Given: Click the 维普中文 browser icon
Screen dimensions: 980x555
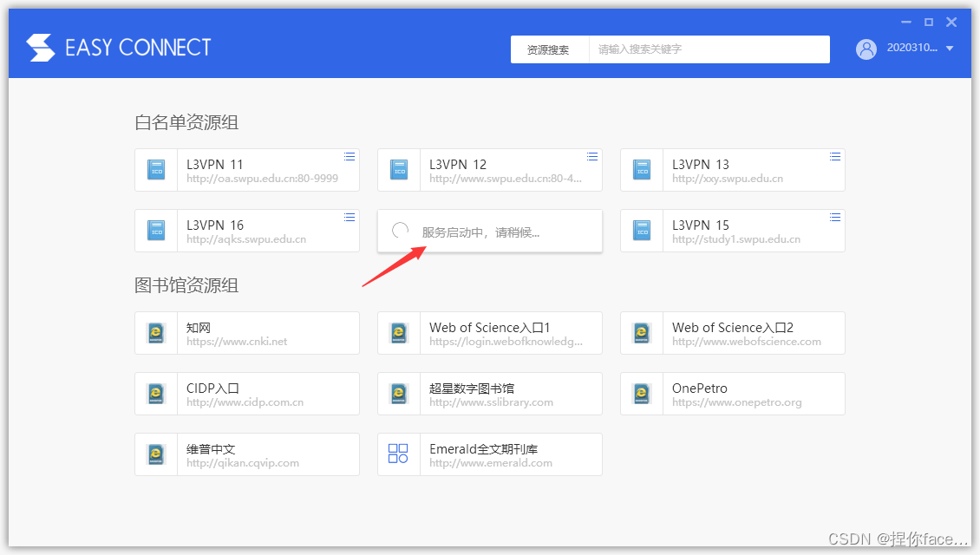Looking at the screenshot, I should click(x=156, y=454).
